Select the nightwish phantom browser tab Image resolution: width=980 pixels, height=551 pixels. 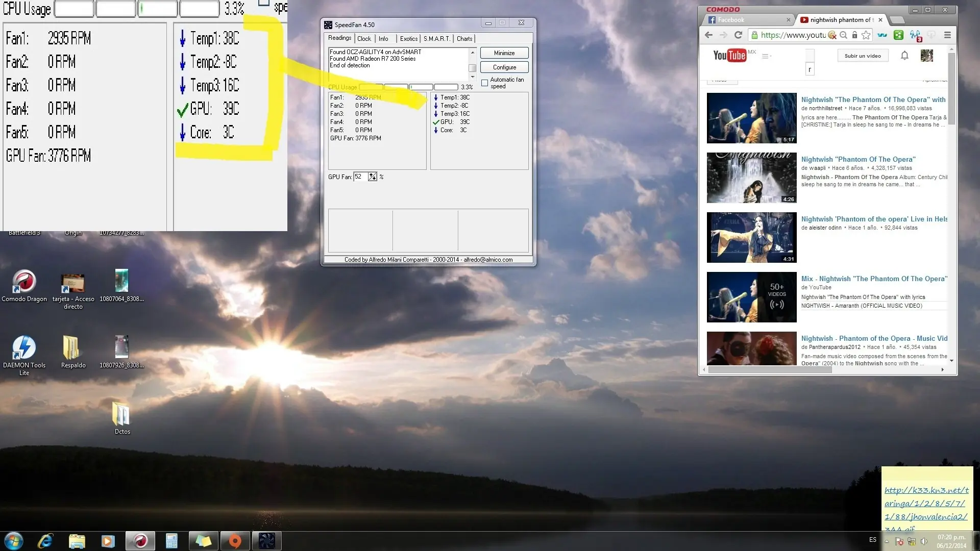pos(841,20)
